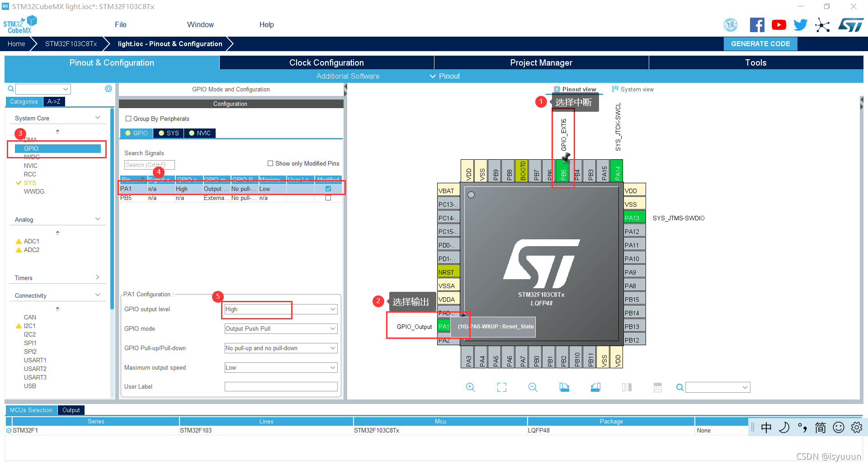Click the 10-year anniversary badge icon
Screen dimensions: 868x466
[731, 25]
